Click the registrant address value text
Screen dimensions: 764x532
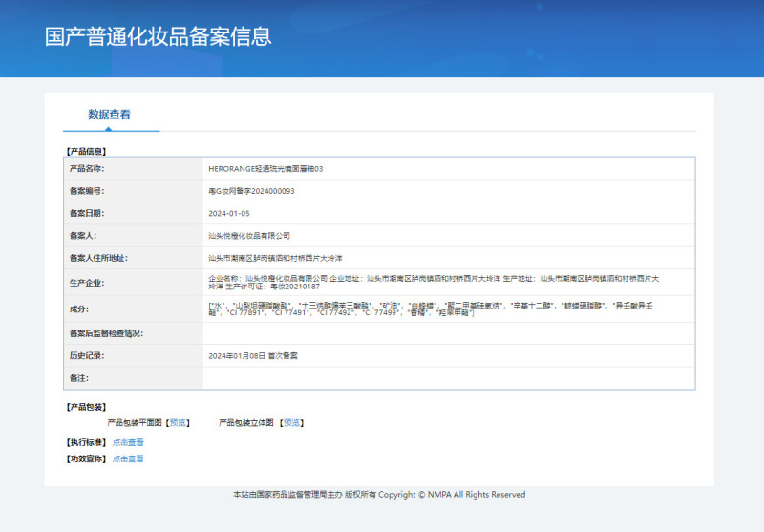point(275,258)
